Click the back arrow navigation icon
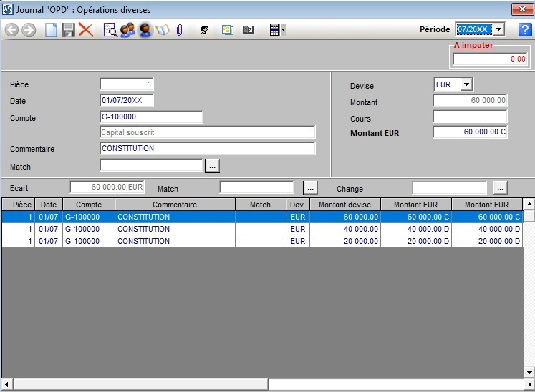The image size is (535, 392). click(x=11, y=30)
